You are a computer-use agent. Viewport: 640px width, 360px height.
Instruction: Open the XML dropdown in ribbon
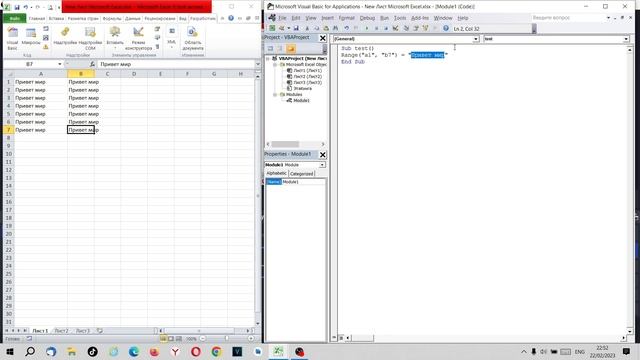click(x=171, y=38)
